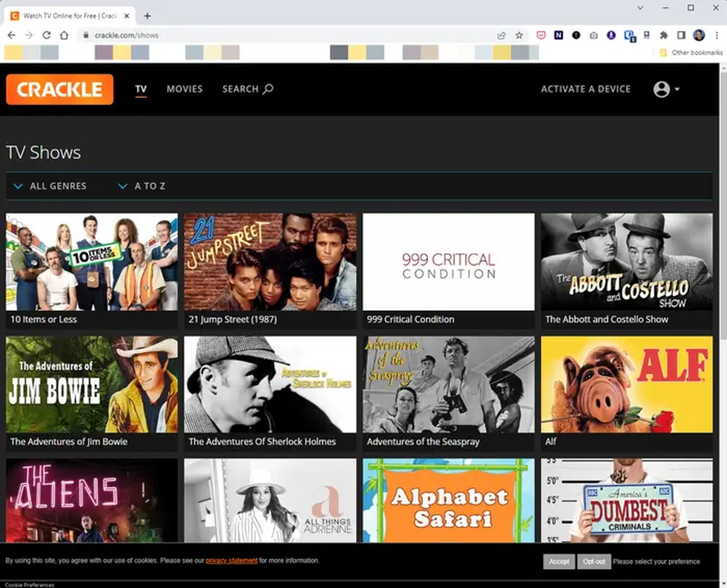The height and width of the screenshot is (588, 727).
Task: Reload the page with the refresh icon
Action: [47, 35]
